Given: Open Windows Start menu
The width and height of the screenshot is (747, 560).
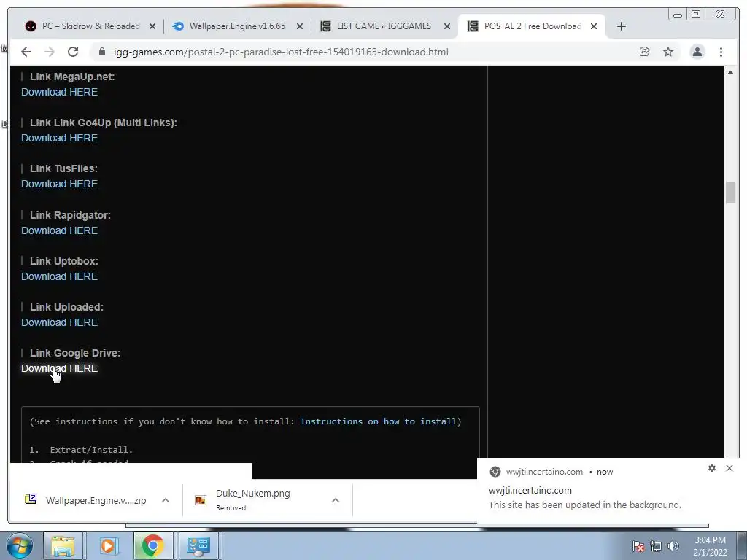Looking at the screenshot, I should point(20,545).
